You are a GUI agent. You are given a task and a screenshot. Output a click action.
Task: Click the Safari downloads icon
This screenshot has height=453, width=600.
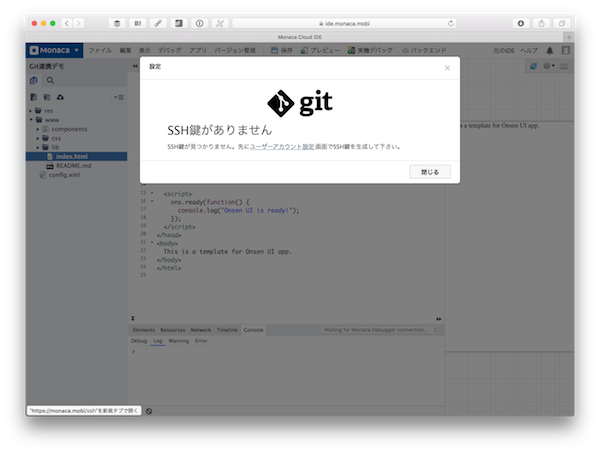[x=521, y=23]
